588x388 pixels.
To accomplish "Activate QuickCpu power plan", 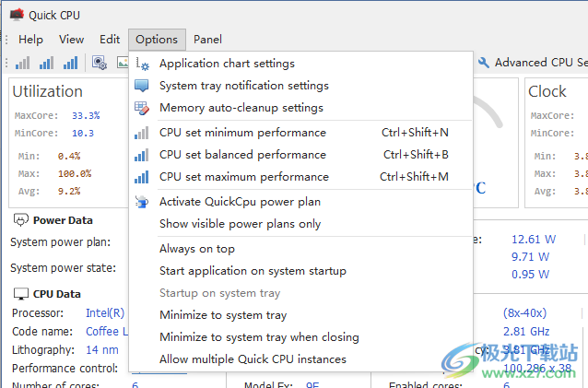I will [x=300, y=202].
